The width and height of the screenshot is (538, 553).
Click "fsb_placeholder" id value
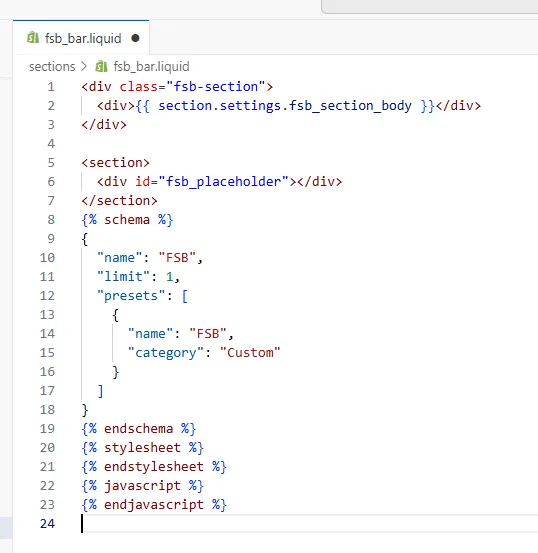pyautogui.click(x=224, y=182)
